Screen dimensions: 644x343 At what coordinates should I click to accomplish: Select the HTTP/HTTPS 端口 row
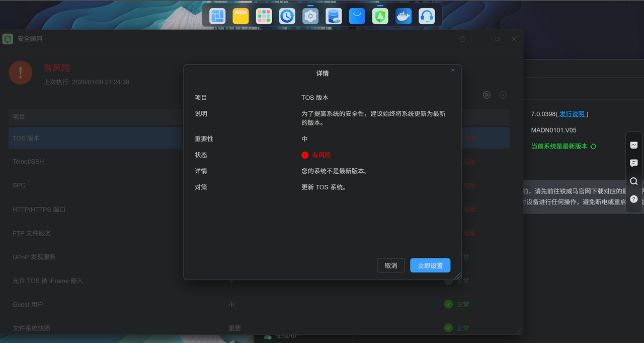[259, 209]
